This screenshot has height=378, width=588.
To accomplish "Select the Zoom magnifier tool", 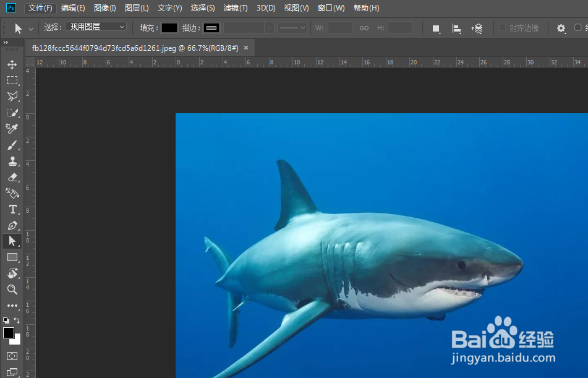I will 12,290.
